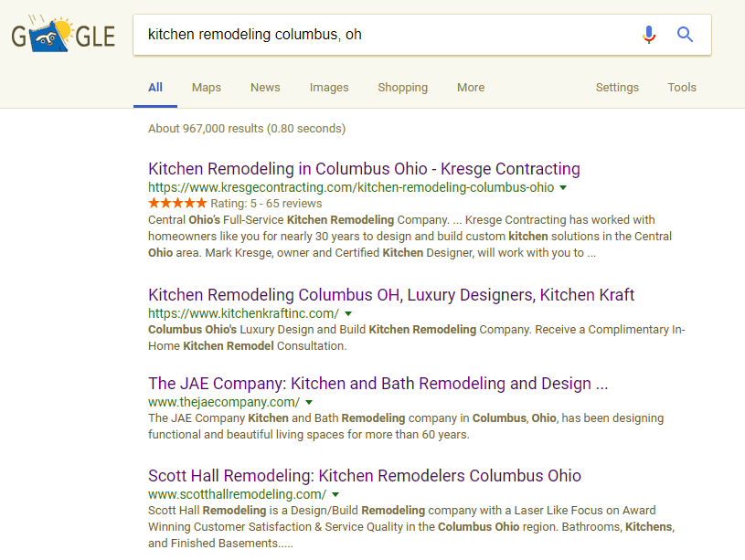Viewport: 745px width, 560px height.
Task: Open the Kresge Contracting result title link
Action: click(x=364, y=169)
